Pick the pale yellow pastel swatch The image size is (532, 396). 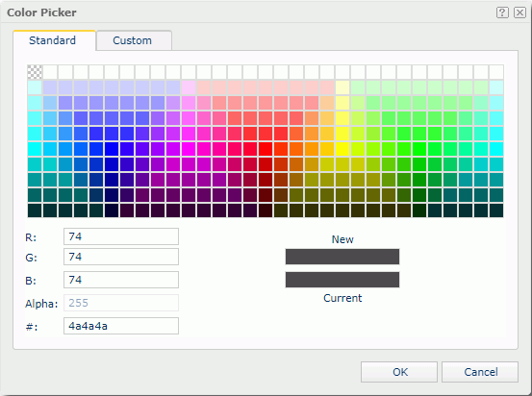point(342,87)
